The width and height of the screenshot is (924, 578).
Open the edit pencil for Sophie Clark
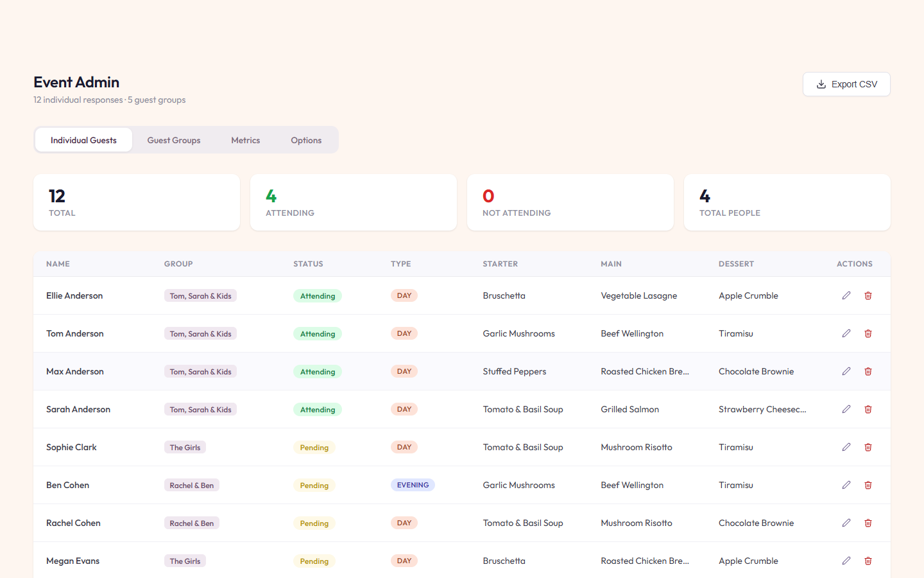pos(846,447)
